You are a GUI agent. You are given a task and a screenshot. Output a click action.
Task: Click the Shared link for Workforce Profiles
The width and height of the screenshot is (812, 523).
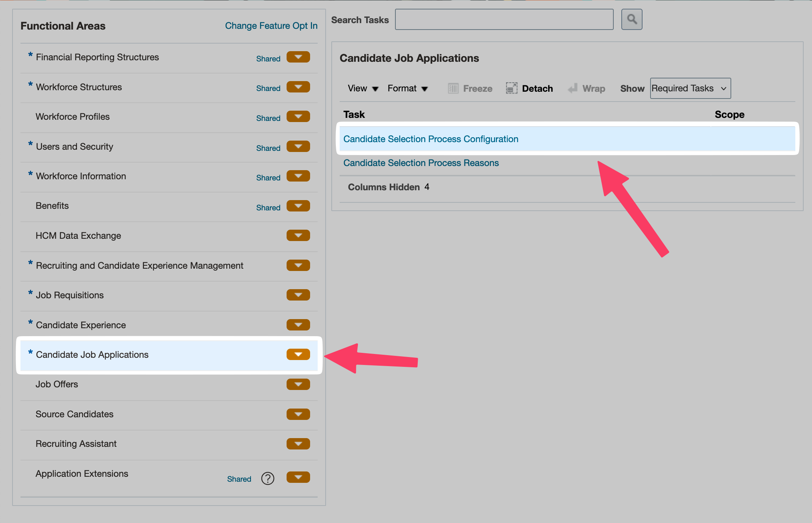pyautogui.click(x=268, y=118)
